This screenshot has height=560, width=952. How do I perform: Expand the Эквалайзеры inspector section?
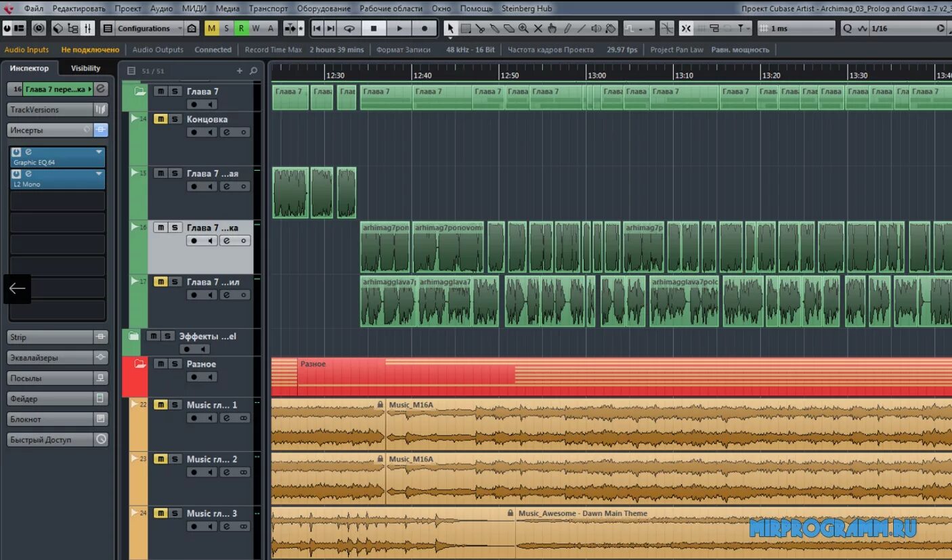58,358
